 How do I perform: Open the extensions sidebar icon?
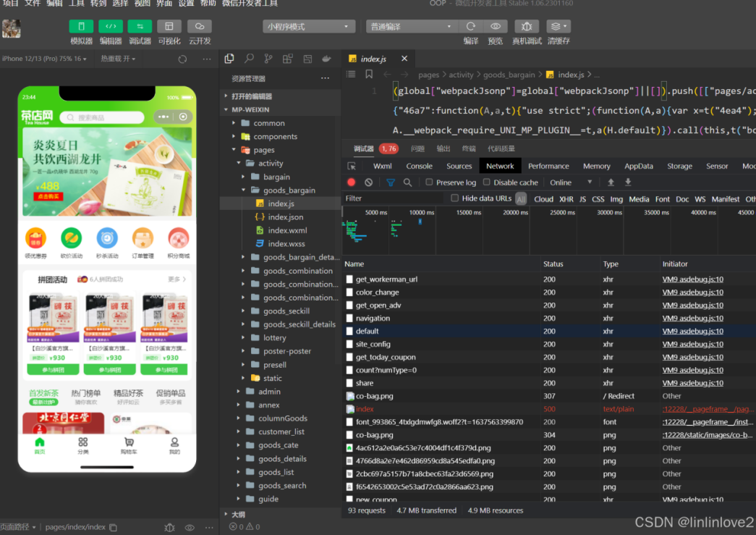point(288,59)
